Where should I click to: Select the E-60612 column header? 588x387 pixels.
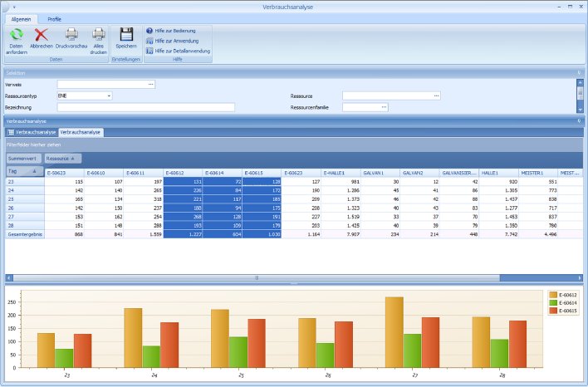coord(183,174)
